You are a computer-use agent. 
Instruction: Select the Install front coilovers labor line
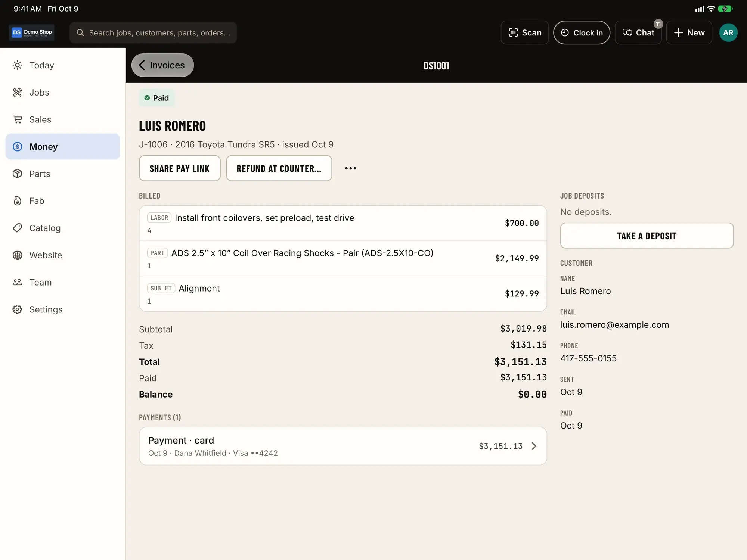click(343, 223)
